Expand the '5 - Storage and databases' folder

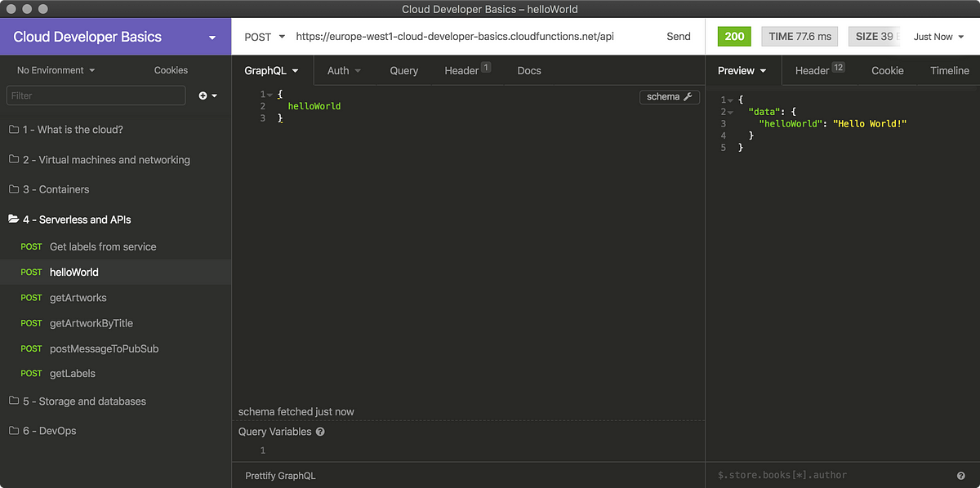(116, 401)
